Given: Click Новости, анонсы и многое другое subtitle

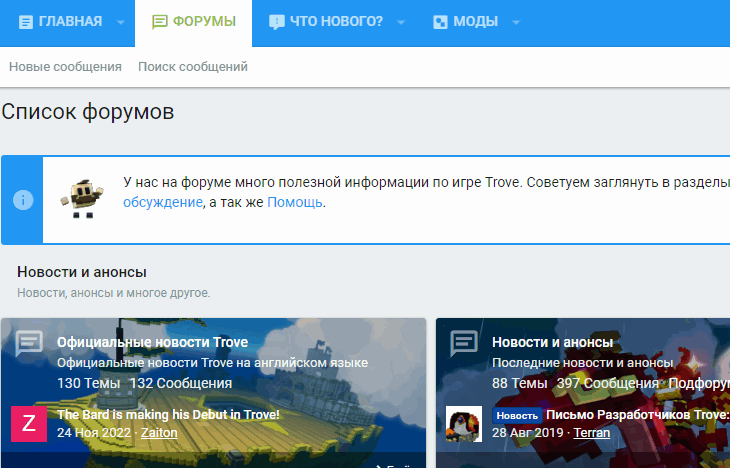Looking at the screenshot, I should pyautogui.click(x=114, y=293).
